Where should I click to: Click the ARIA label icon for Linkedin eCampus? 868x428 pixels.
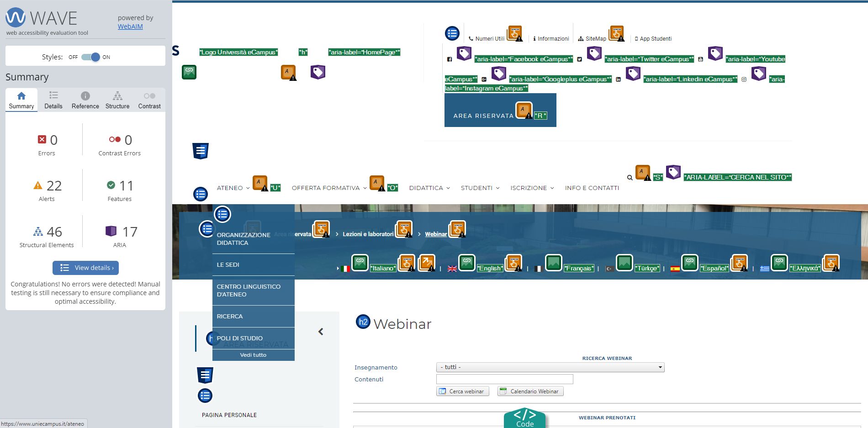[x=633, y=74]
